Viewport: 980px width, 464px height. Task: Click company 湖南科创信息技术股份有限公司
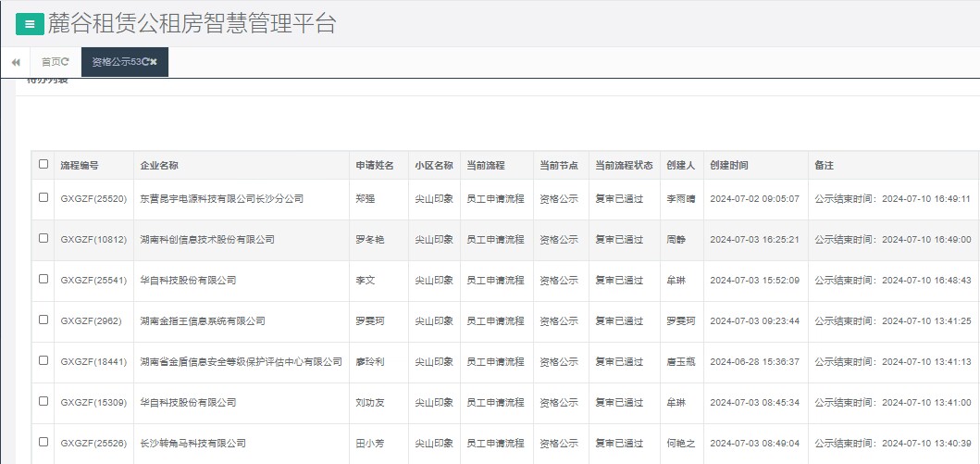[207, 240]
